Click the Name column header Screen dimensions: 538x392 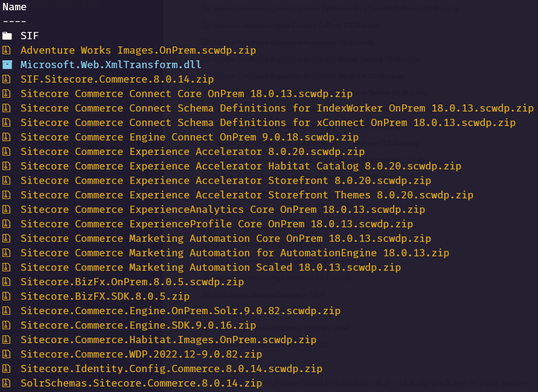pyautogui.click(x=14, y=7)
